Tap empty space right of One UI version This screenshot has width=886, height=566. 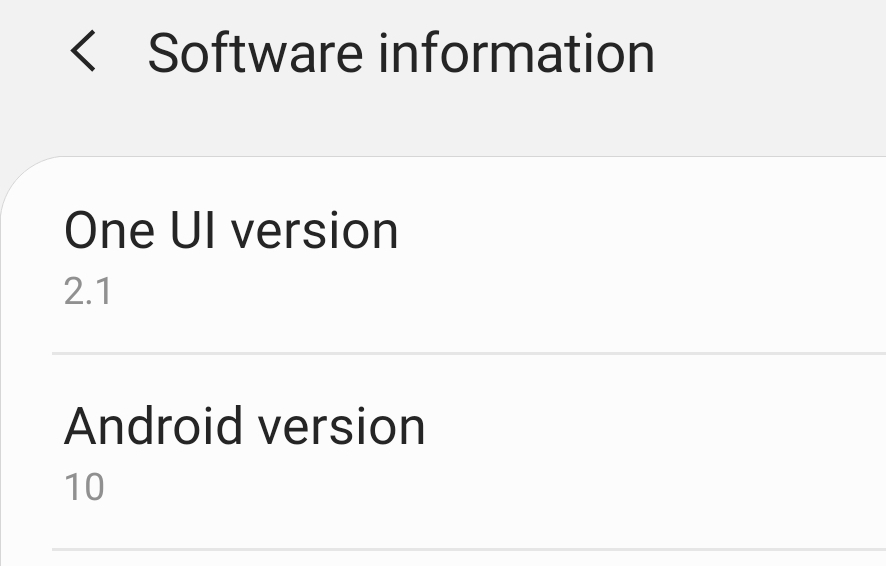point(650,256)
